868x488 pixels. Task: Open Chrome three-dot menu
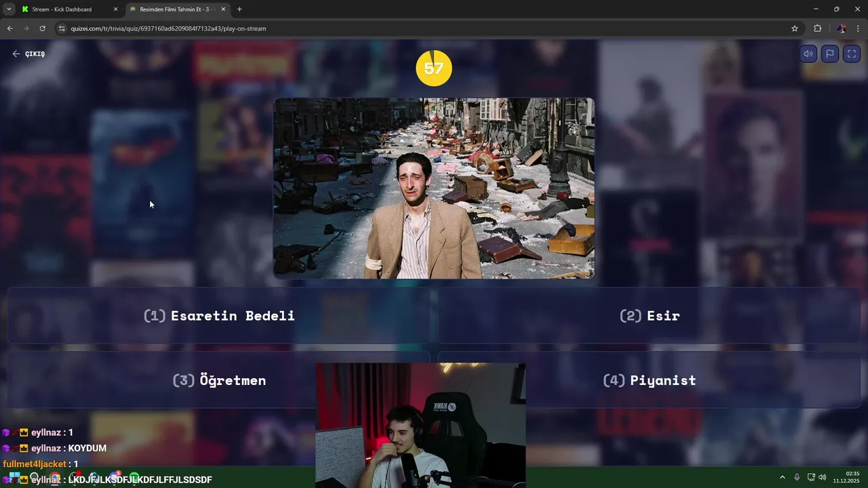pyautogui.click(x=859, y=28)
